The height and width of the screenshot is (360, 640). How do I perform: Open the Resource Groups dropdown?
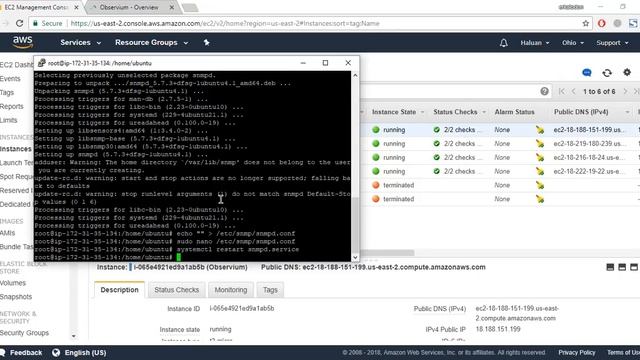(151, 42)
